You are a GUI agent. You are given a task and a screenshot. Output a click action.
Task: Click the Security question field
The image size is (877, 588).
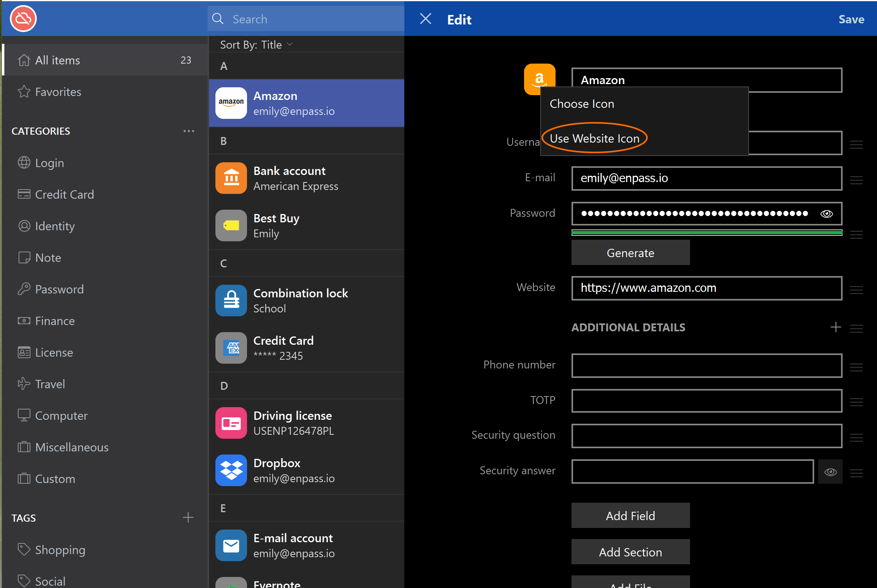point(707,436)
